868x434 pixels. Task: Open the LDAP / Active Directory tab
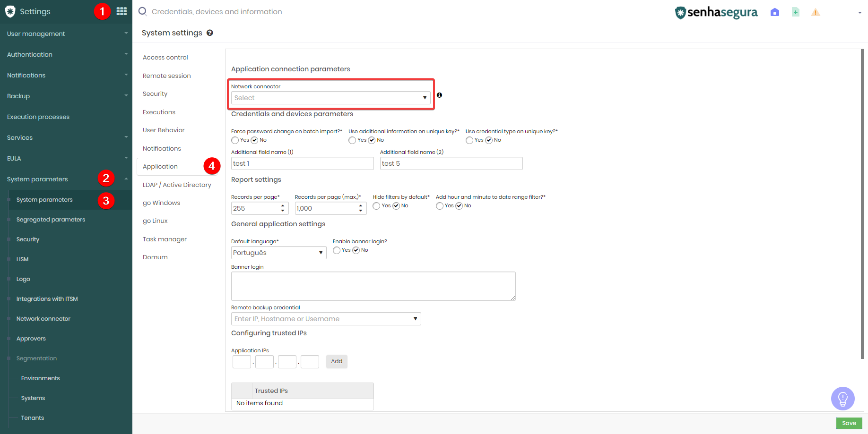(x=177, y=185)
